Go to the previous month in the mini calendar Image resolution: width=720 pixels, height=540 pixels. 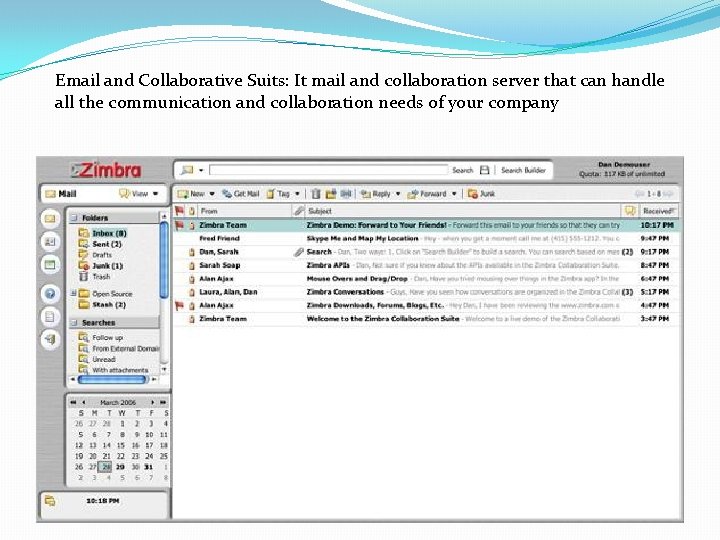(x=83, y=402)
